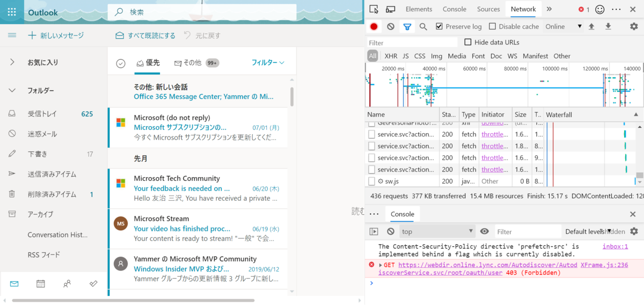Mark all as read すべて既読にする
Viewport: 644px width, 305px height.
click(145, 35)
